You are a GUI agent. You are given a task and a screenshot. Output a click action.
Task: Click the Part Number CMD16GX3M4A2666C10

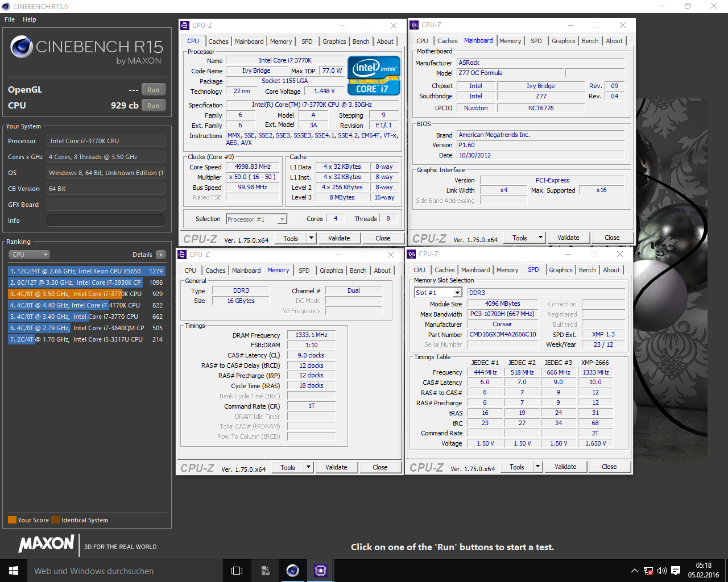click(502, 334)
